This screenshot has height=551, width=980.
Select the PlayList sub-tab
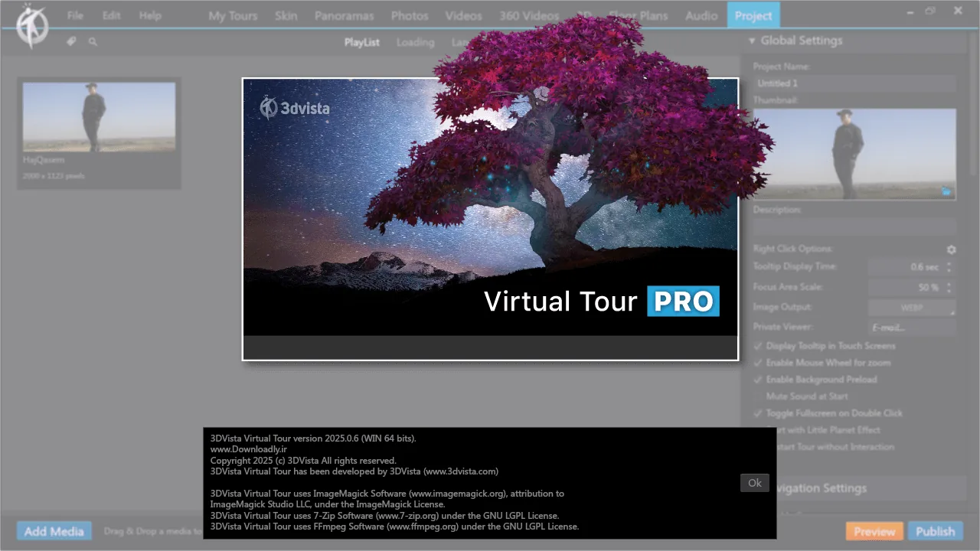(362, 42)
